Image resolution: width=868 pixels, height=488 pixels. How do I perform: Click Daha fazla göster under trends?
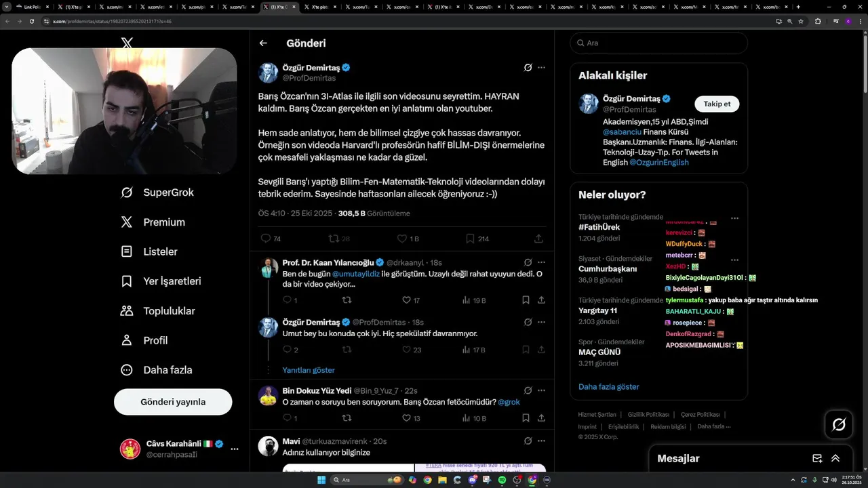[x=609, y=386]
